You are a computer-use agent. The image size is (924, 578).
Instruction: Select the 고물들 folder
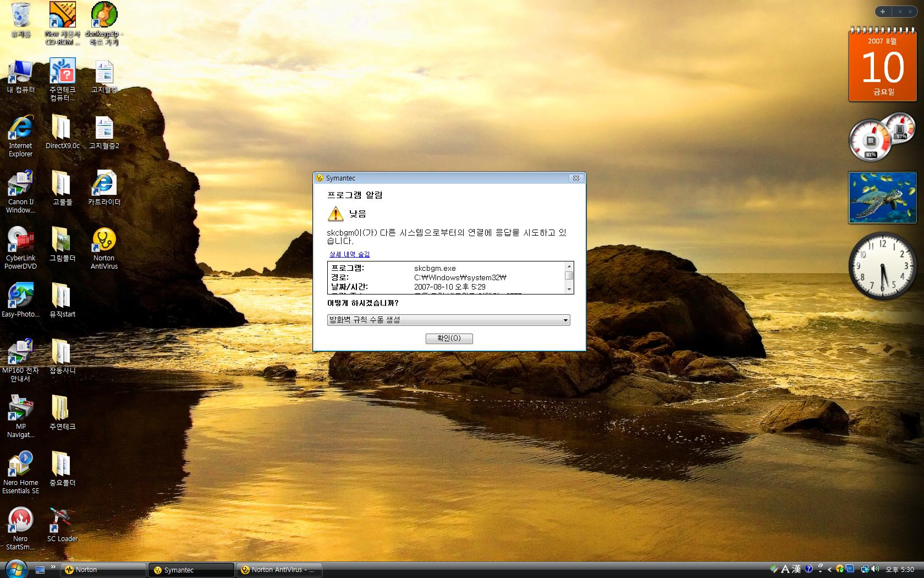62,188
